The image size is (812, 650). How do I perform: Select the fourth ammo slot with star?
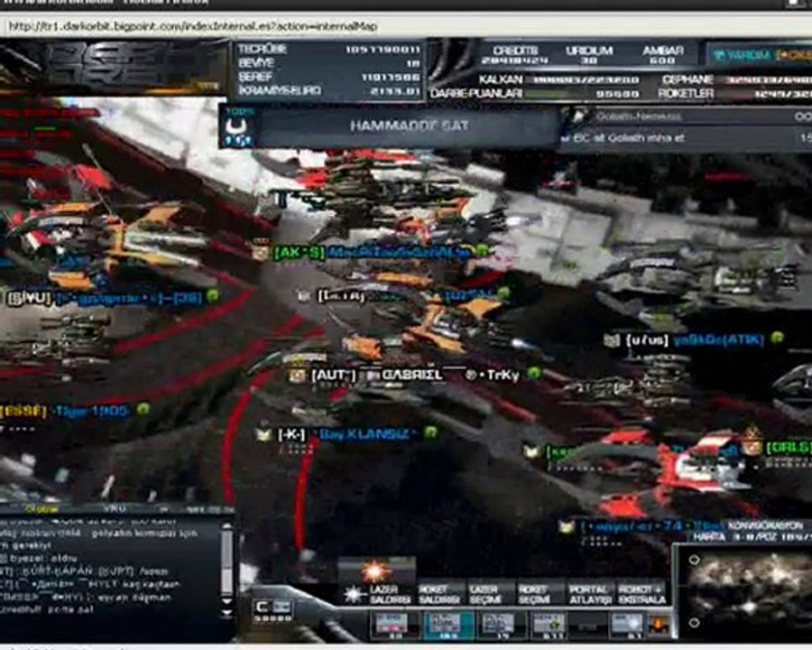(549, 624)
